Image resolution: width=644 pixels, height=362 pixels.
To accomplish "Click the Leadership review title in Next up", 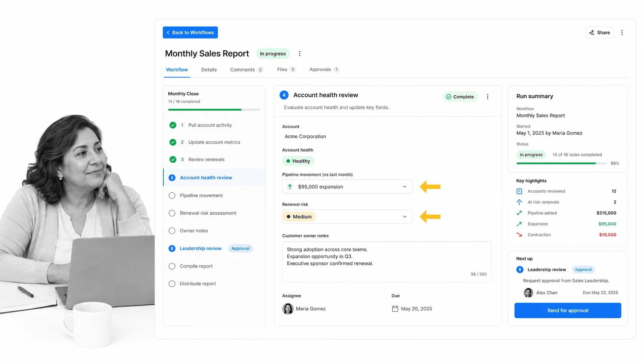I will tap(547, 270).
